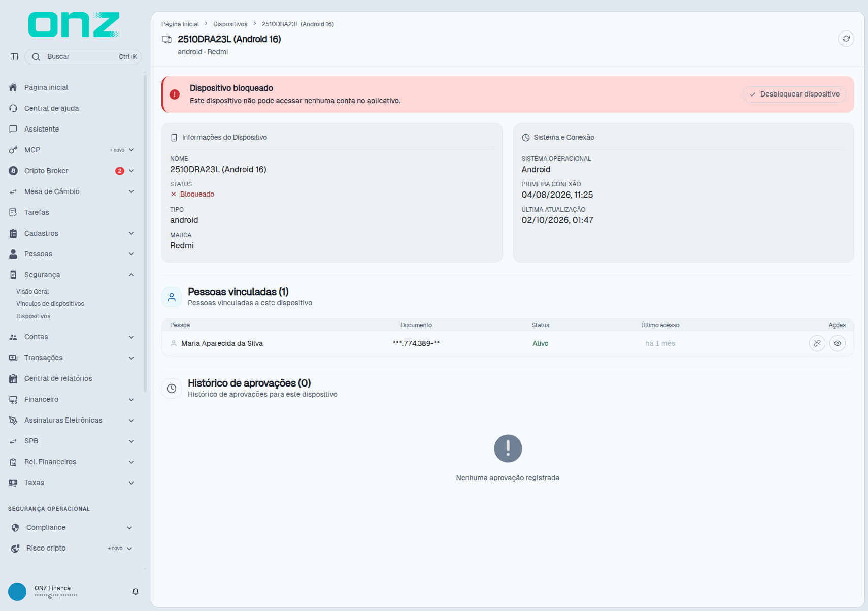Expand the Assinaturas Eletrônicas chevron
The image size is (868, 611).
click(131, 421)
